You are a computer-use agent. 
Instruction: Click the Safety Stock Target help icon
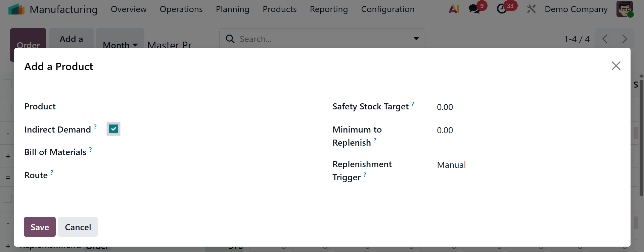413,104
